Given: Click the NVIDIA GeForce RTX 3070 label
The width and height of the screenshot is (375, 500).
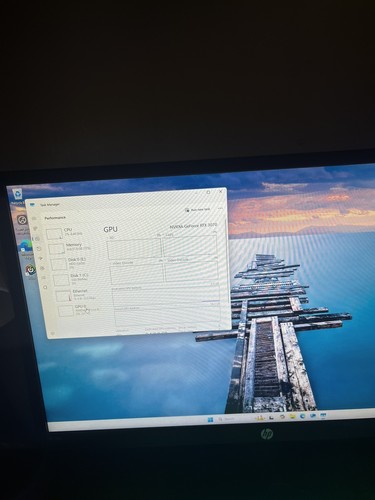Looking at the screenshot, I should click(193, 226).
